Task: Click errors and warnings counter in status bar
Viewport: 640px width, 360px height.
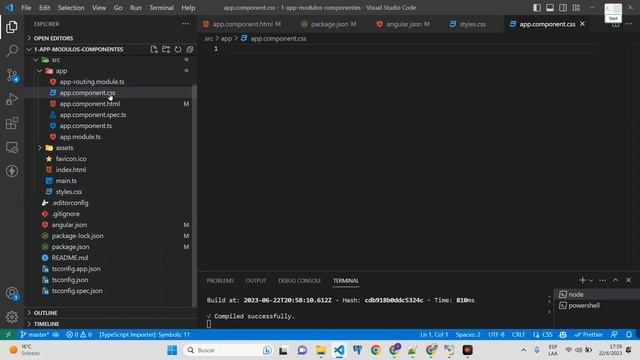Action: pos(79,335)
